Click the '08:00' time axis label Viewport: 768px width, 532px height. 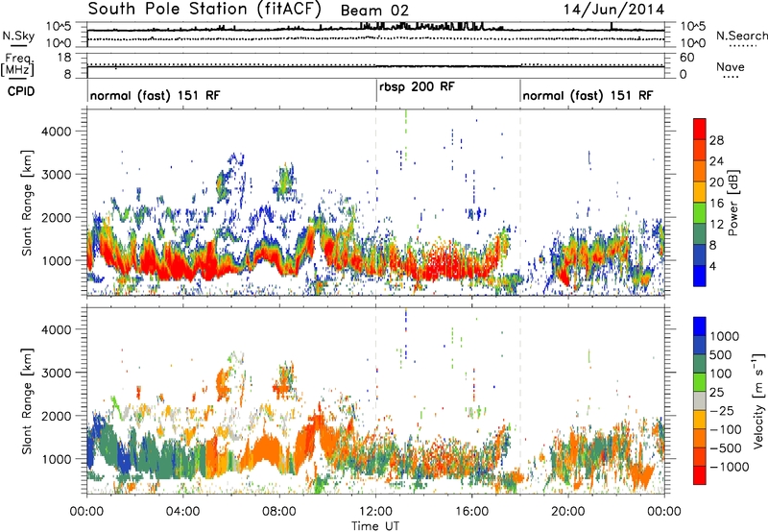(x=279, y=512)
